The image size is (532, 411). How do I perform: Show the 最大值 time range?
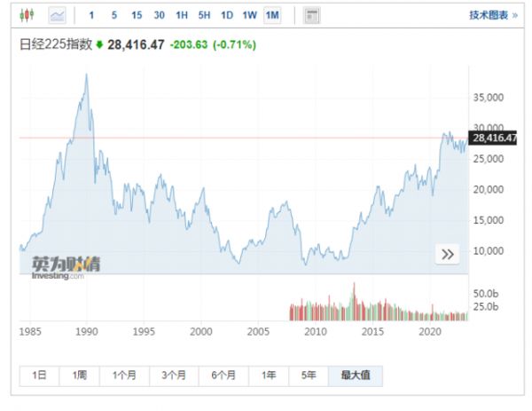coord(356,375)
